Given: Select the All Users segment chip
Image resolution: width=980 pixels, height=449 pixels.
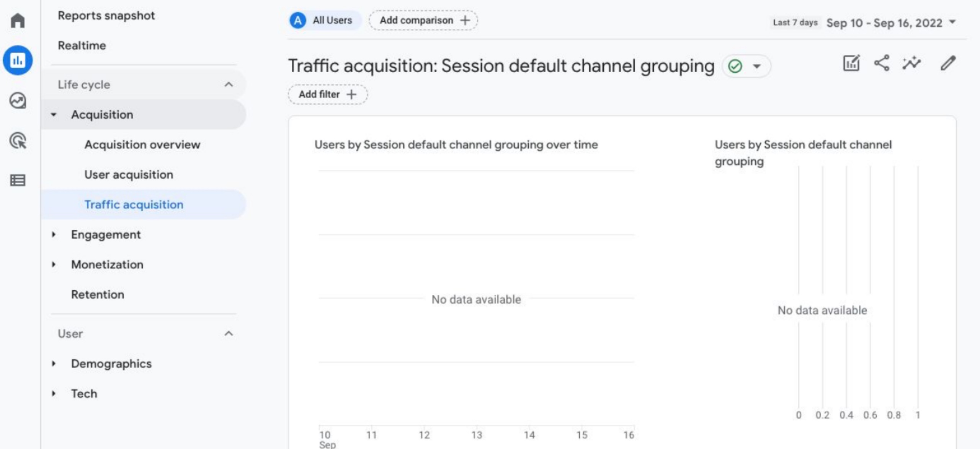Looking at the screenshot, I should click(x=325, y=20).
